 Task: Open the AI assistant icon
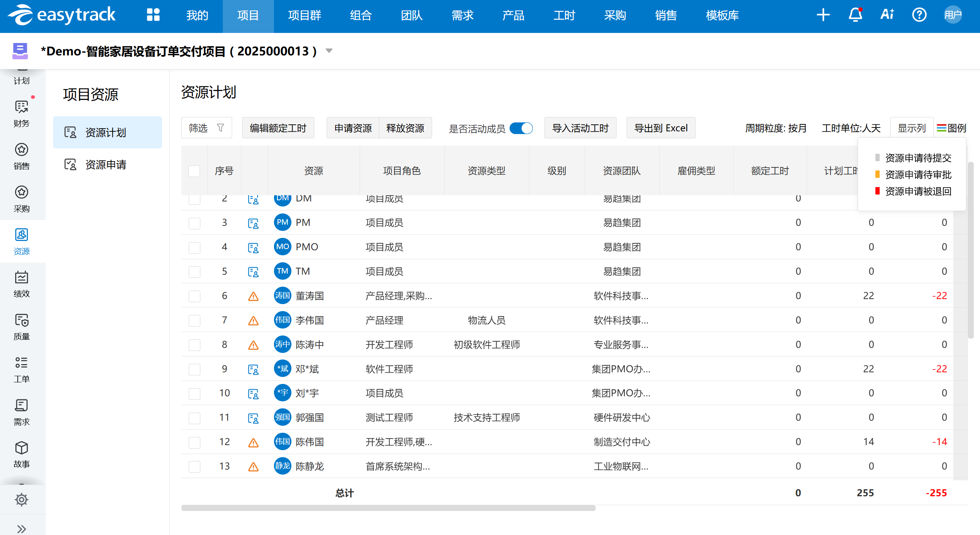(887, 15)
